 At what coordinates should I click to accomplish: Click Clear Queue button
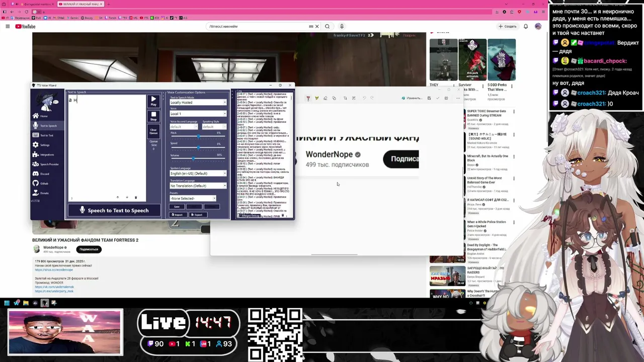pyautogui.click(x=153, y=131)
